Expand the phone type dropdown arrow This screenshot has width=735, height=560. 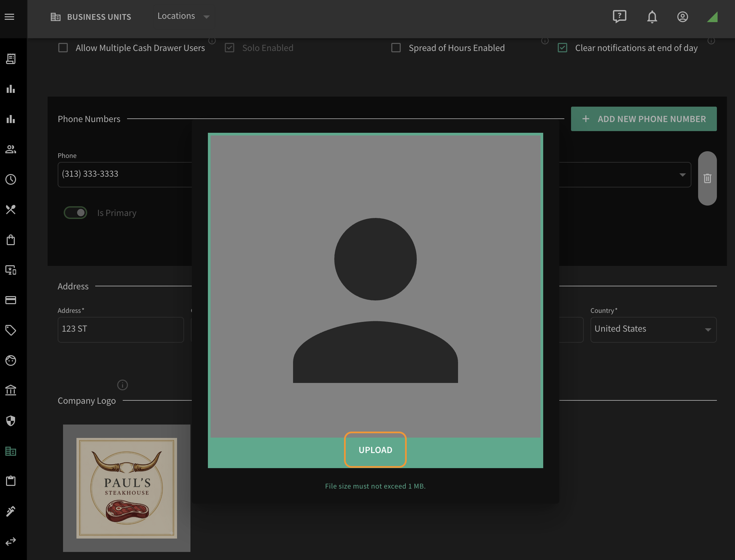point(682,175)
